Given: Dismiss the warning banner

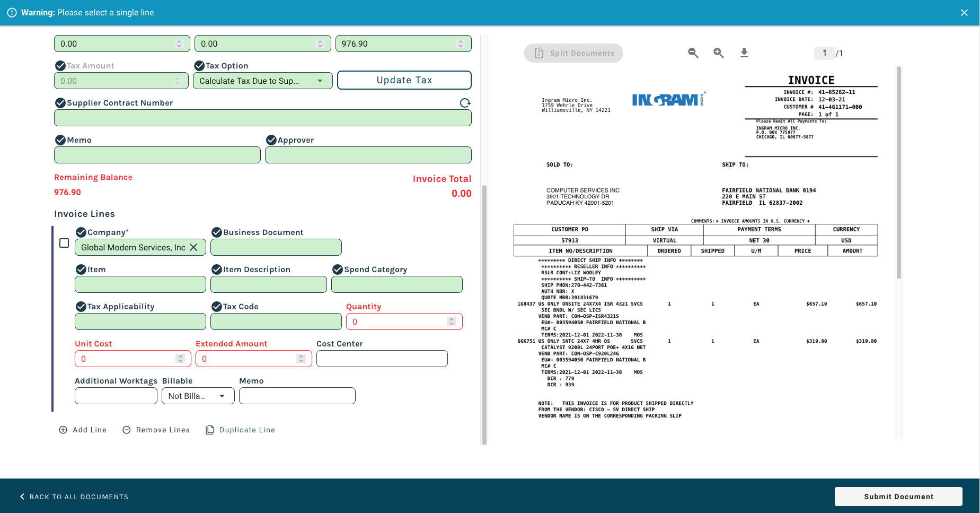Looking at the screenshot, I should 964,13.
